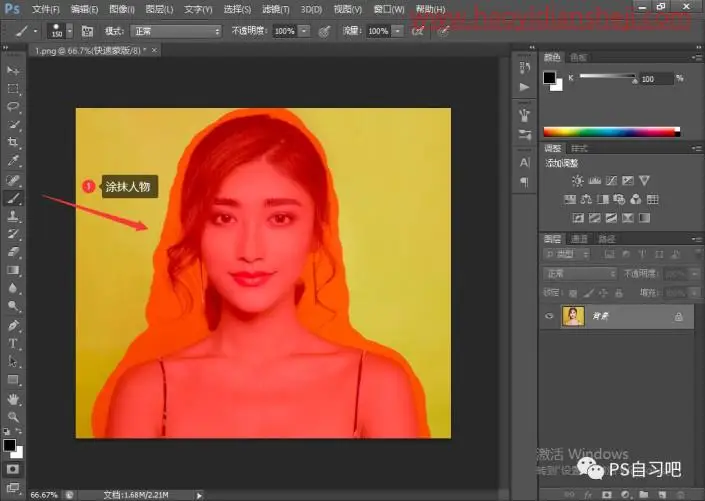Click the color spectrum ramp

coord(611,132)
